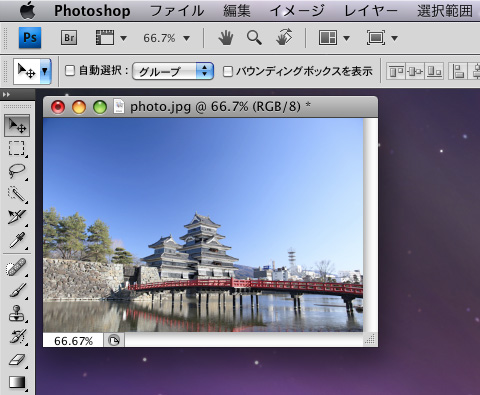Click the Zoom magnifier in application bar
Viewport: 480px width, 395px height.
[254, 38]
